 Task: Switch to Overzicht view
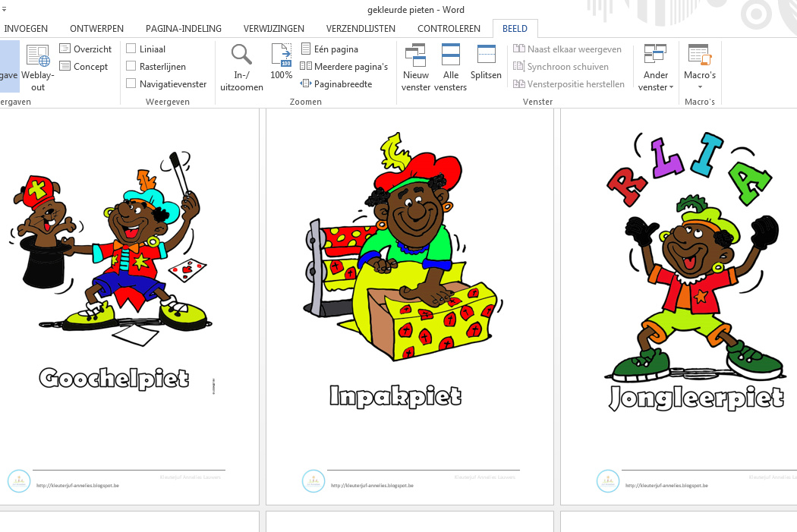85,49
